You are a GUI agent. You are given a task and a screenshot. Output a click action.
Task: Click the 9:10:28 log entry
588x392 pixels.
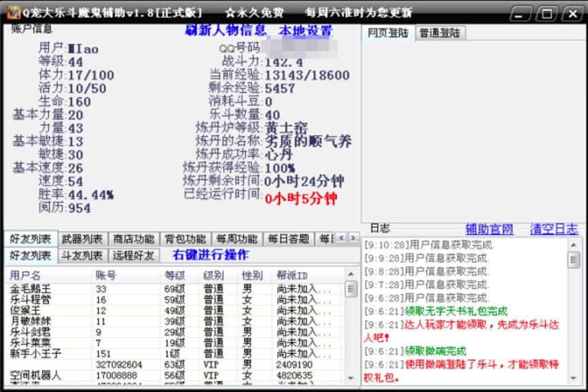click(x=430, y=245)
